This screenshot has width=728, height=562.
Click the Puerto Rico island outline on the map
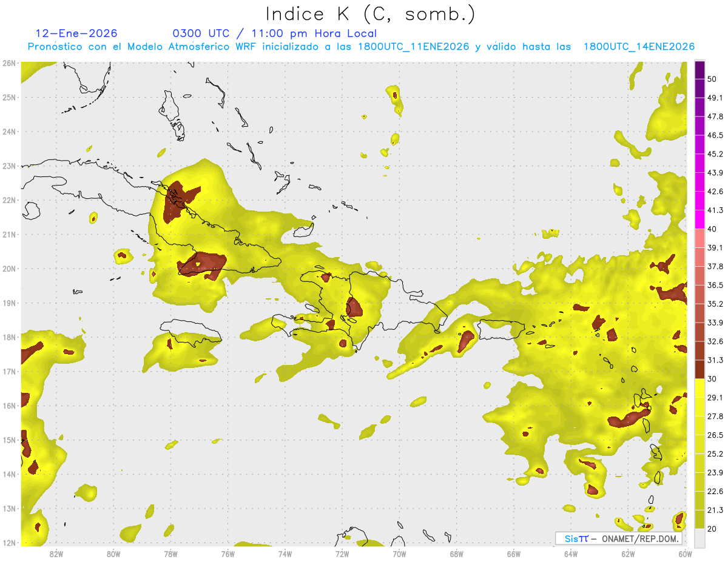501,330
